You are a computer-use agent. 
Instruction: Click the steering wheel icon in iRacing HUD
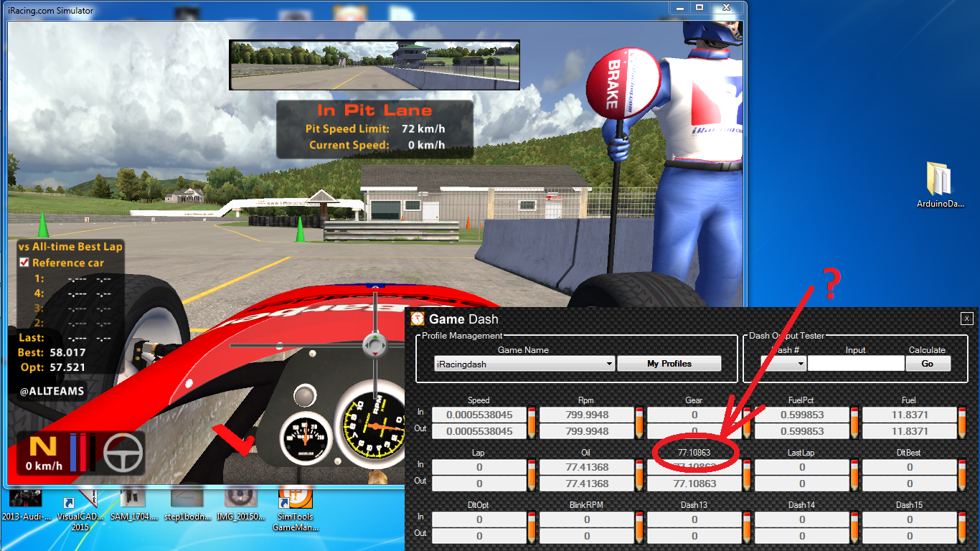tap(123, 453)
